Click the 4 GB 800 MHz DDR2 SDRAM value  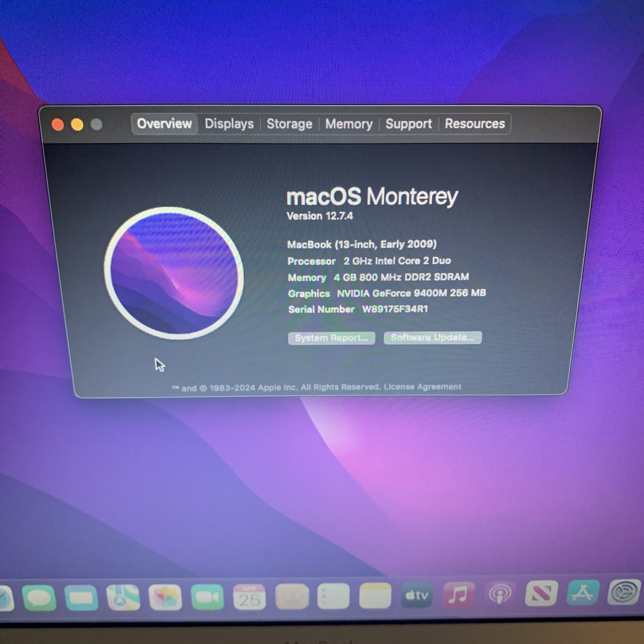point(401,277)
